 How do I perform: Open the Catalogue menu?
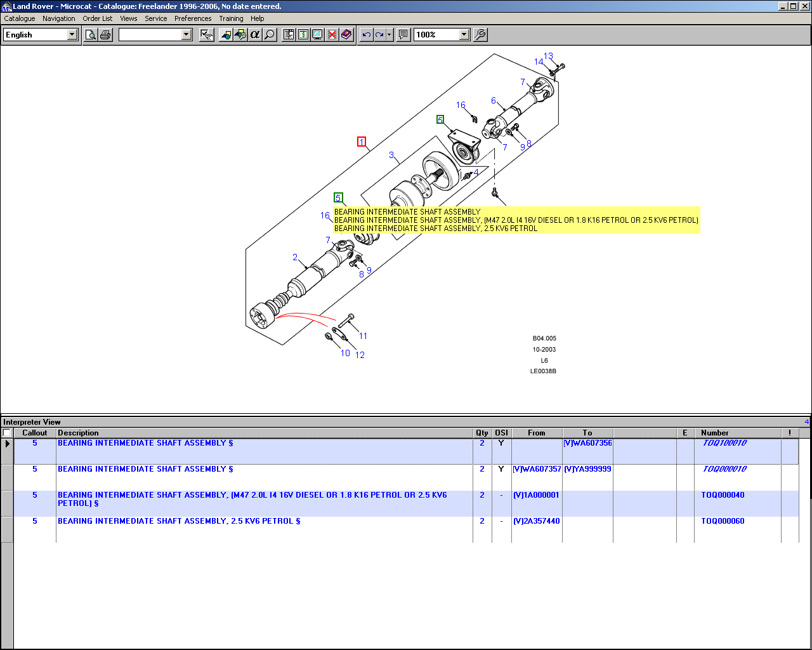(x=20, y=18)
